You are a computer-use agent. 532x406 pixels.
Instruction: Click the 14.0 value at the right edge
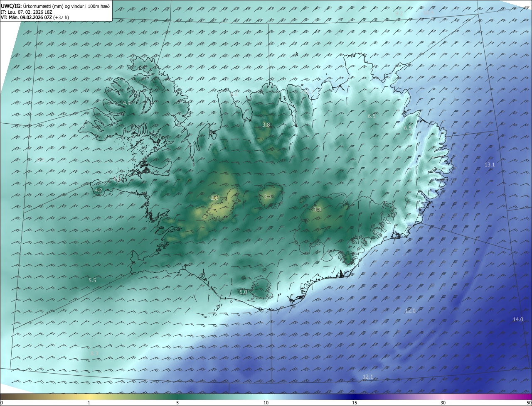click(x=518, y=319)
